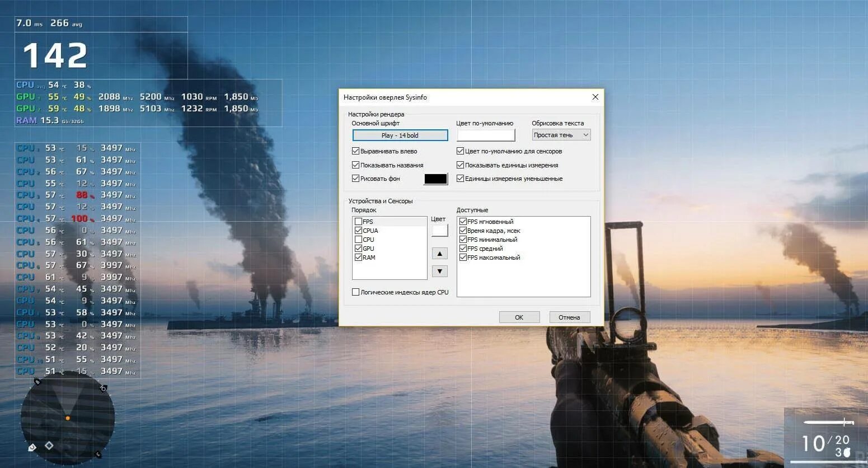Check the CPU item in order list

(x=358, y=240)
